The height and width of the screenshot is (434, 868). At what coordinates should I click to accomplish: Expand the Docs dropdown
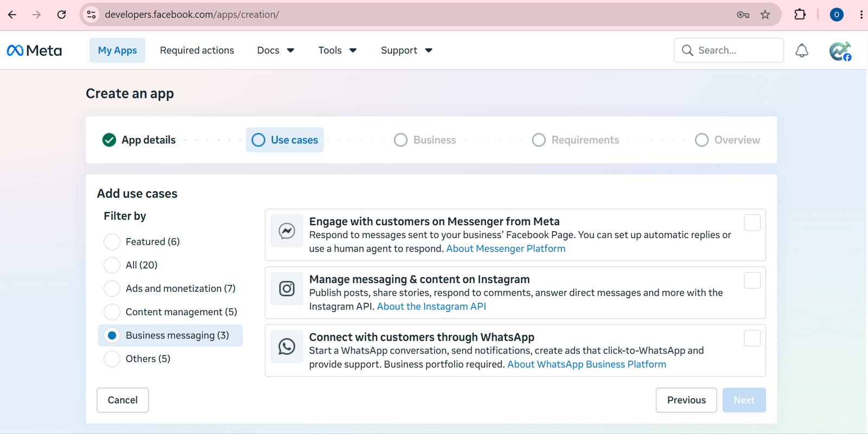click(276, 50)
